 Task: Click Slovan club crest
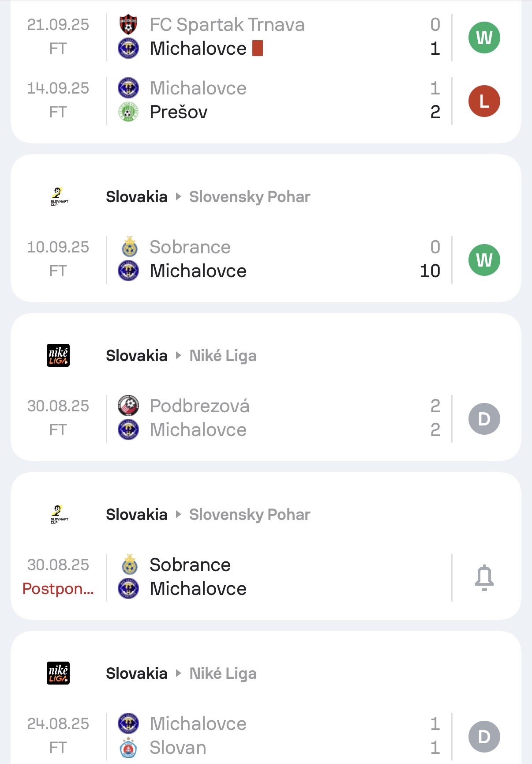(128, 748)
